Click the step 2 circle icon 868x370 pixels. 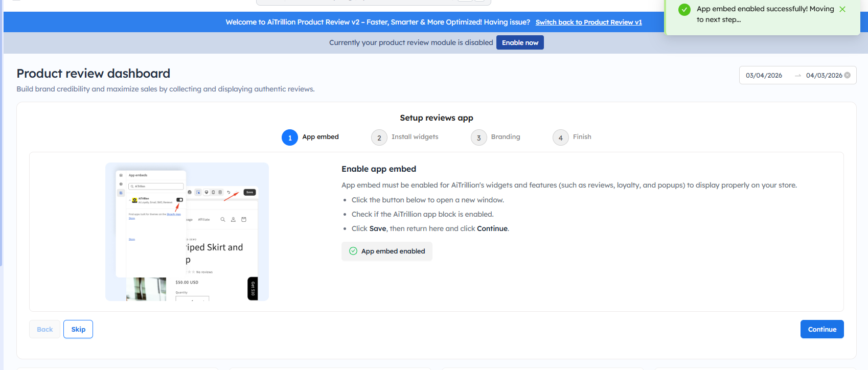pos(379,137)
